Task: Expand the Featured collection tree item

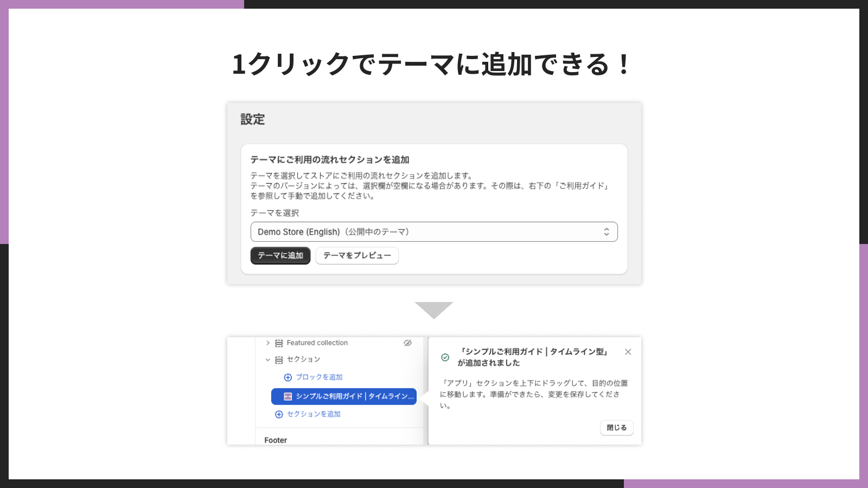Action: 267,342
